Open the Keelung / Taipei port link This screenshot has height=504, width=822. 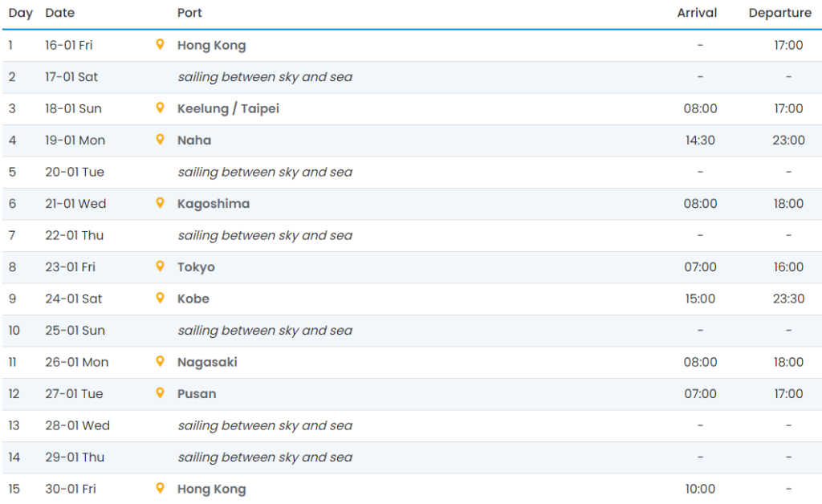228,108
